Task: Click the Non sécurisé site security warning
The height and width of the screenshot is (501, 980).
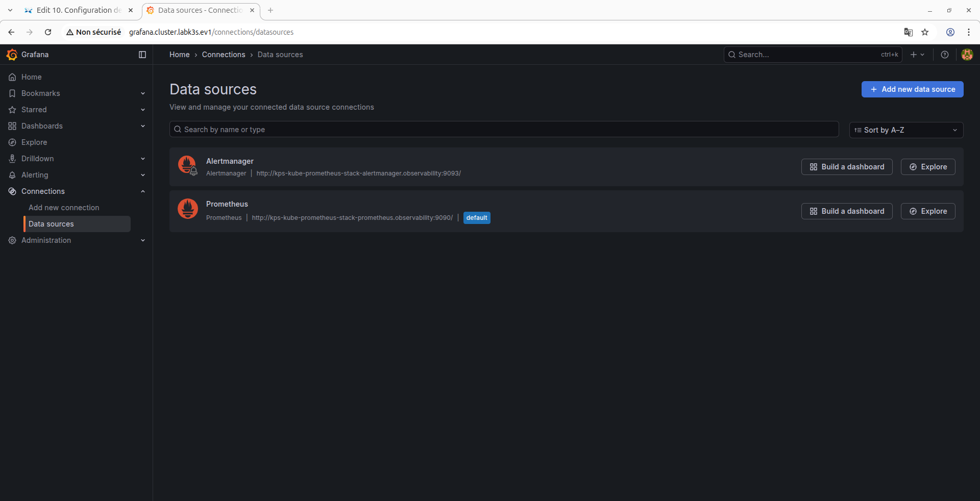Action: [x=94, y=32]
